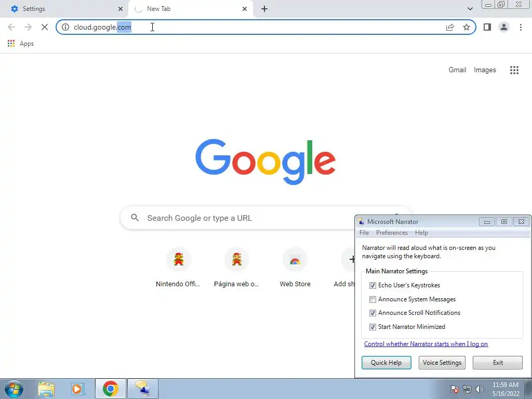Minimize the Microsoft Narrator window
532x399 pixels.
click(x=487, y=221)
